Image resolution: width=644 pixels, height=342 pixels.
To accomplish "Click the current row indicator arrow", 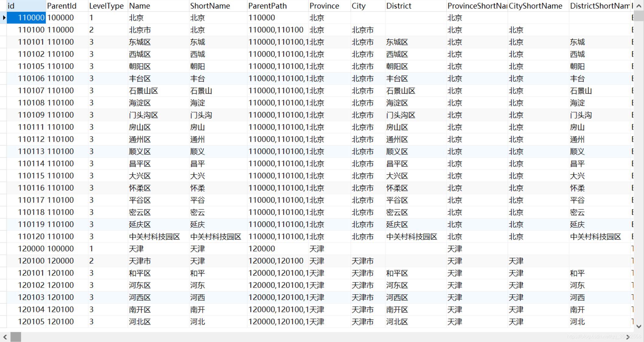I will click(x=4, y=18).
